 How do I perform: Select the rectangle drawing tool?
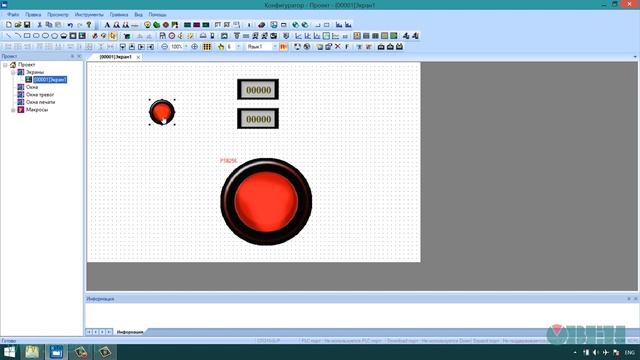pos(27,36)
